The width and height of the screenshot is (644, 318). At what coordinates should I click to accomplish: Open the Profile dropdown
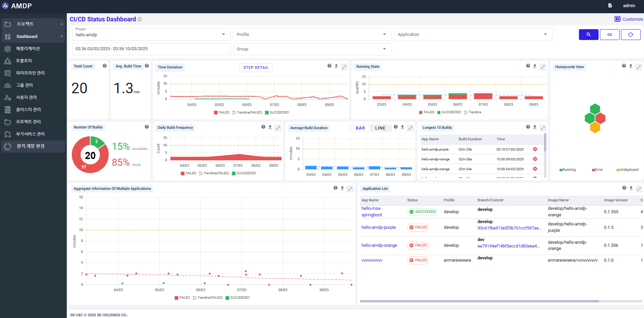(x=312, y=35)
